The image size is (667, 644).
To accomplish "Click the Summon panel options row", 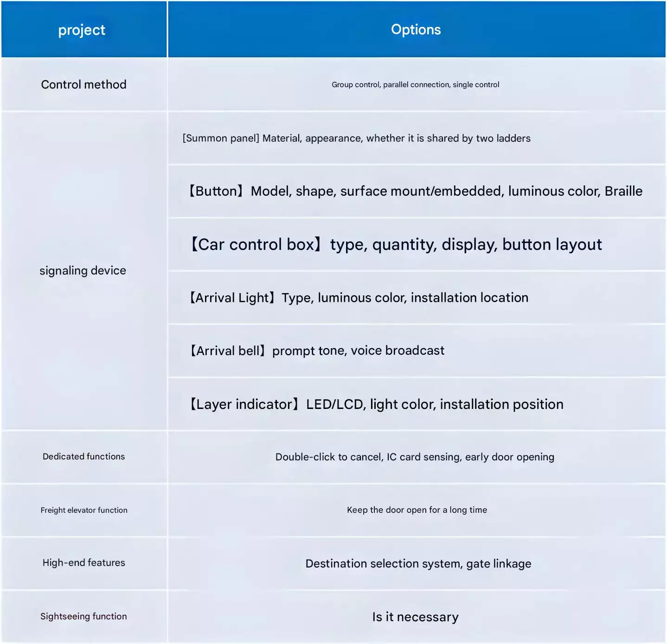I will (x=417, y=138).
